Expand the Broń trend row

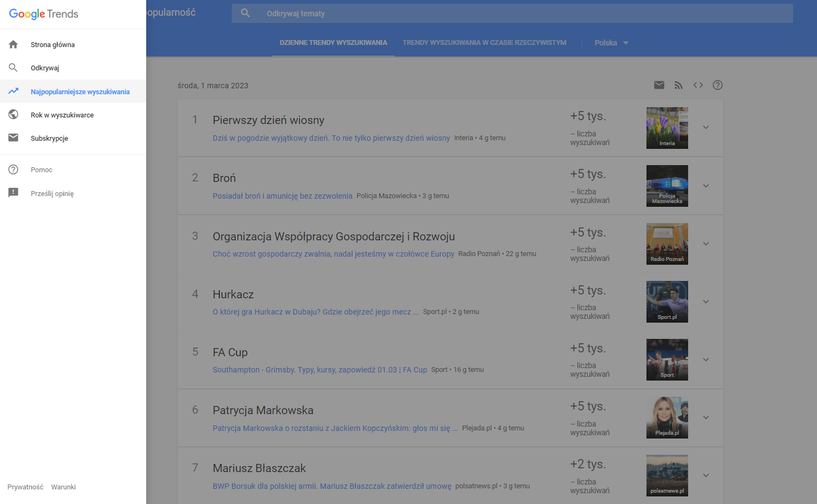click(x=706, y=186)
